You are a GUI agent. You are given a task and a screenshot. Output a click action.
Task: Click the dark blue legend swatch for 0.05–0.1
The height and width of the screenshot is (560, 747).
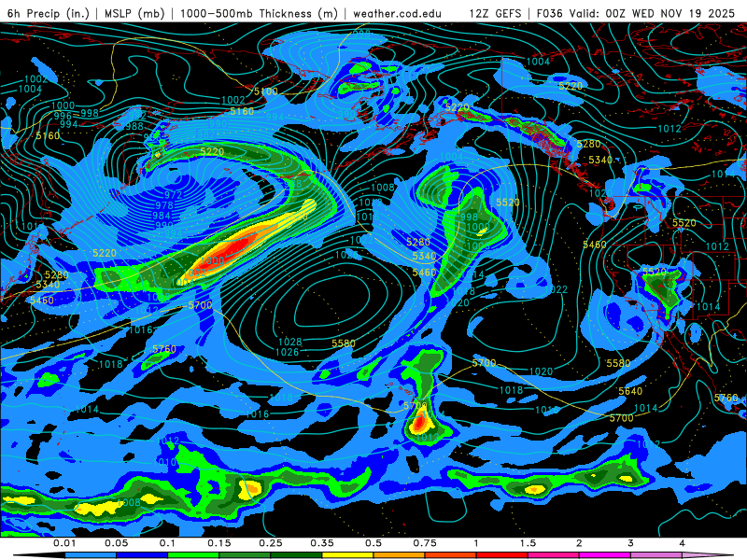(142, 555)
